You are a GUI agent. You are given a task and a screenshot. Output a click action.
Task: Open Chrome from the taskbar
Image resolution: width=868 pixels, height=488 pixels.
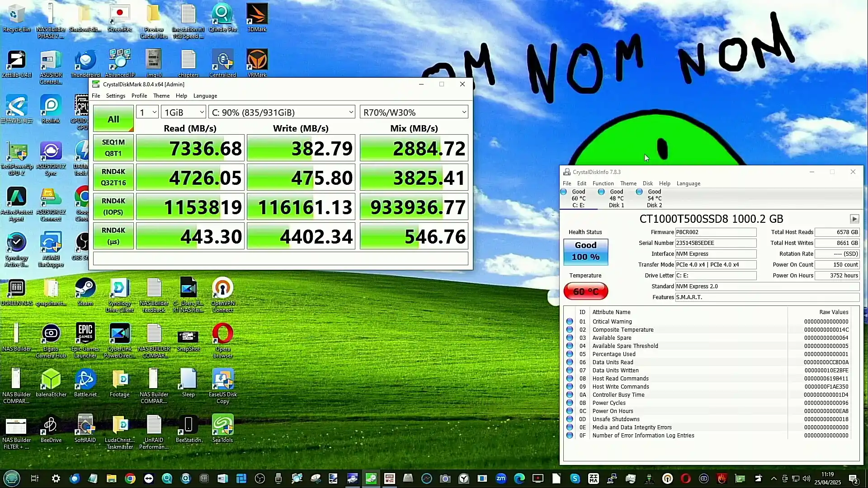tap(130, 479)
